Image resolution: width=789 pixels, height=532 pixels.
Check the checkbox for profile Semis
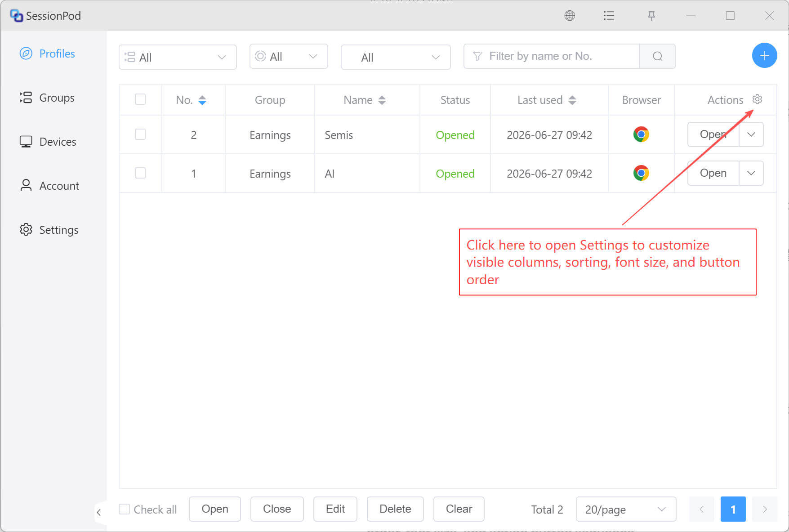pos(140,134)
